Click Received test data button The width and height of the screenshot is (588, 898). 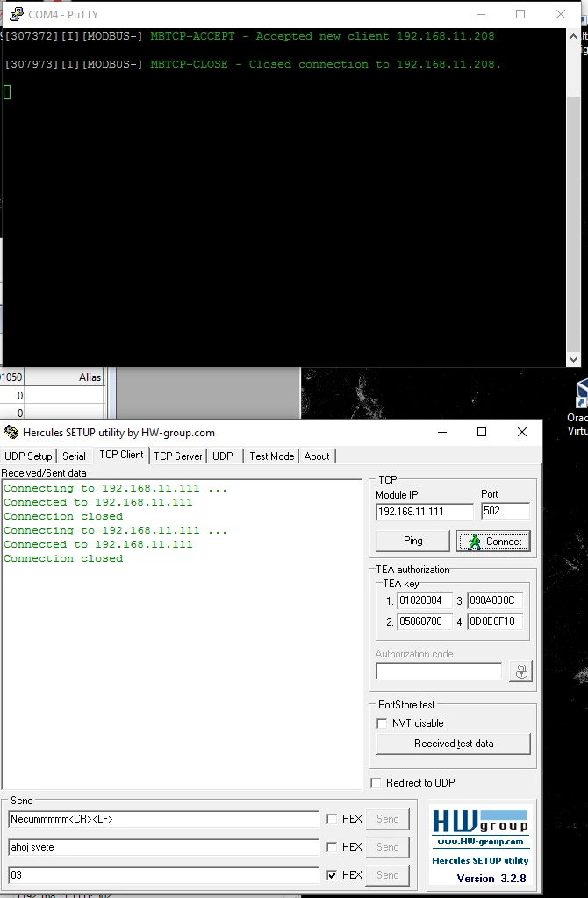454,744
